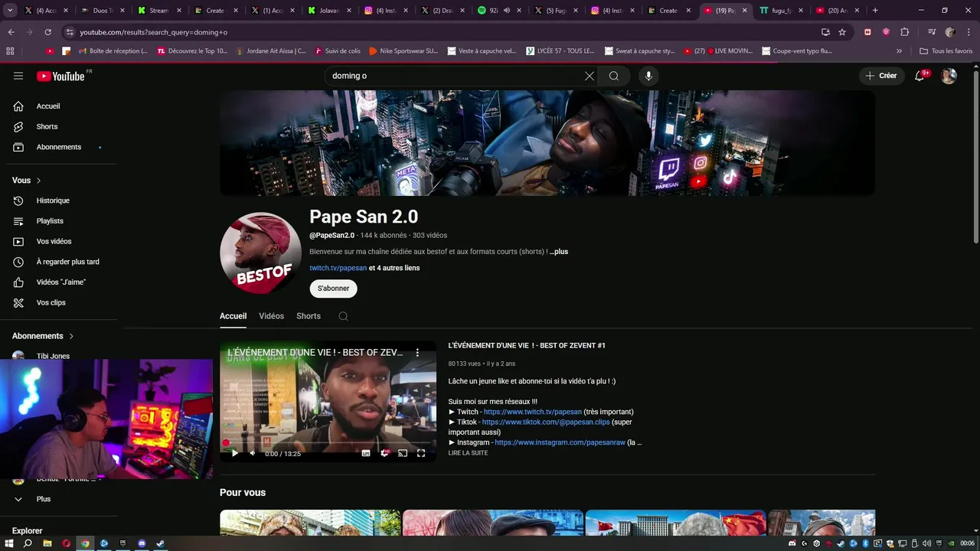The height and width of the screenshot is (551, 980).
Task: Switch to the Jolavan browser tab
Action: tap(329, 11)
